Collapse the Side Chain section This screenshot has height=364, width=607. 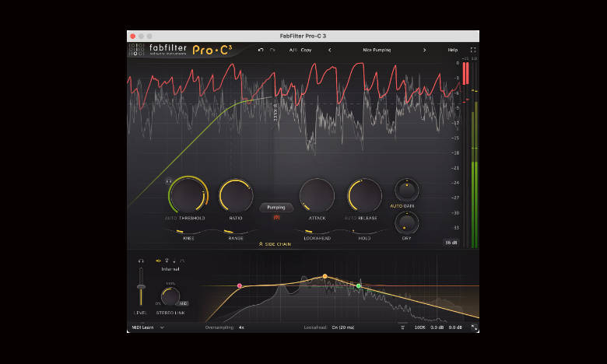pyautogui.click(x=276, y=244)
